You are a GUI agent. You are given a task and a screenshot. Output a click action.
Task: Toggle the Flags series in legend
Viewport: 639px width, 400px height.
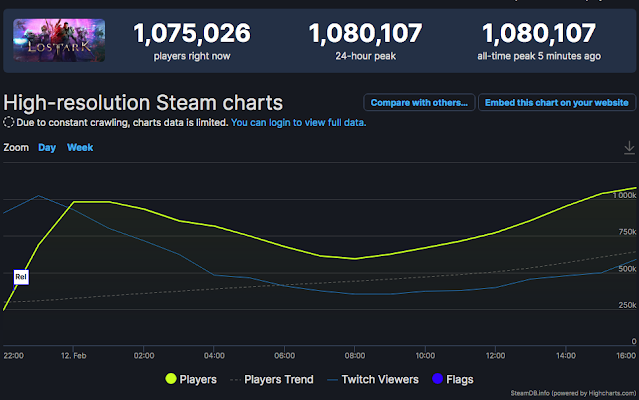(x=459, y=379)
